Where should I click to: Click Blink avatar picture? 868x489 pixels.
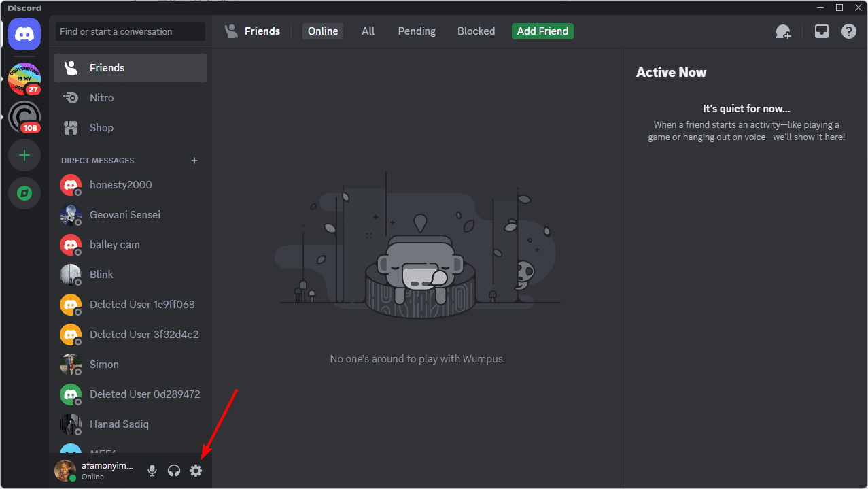[71, 275]
